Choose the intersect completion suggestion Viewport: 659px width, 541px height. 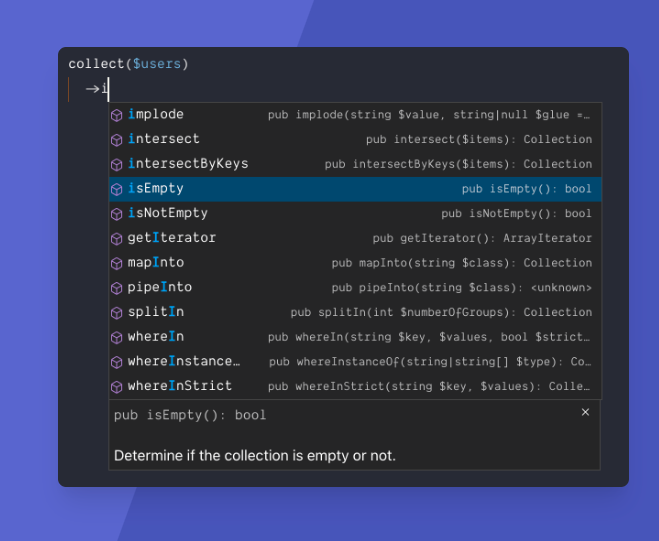point(355,140)
